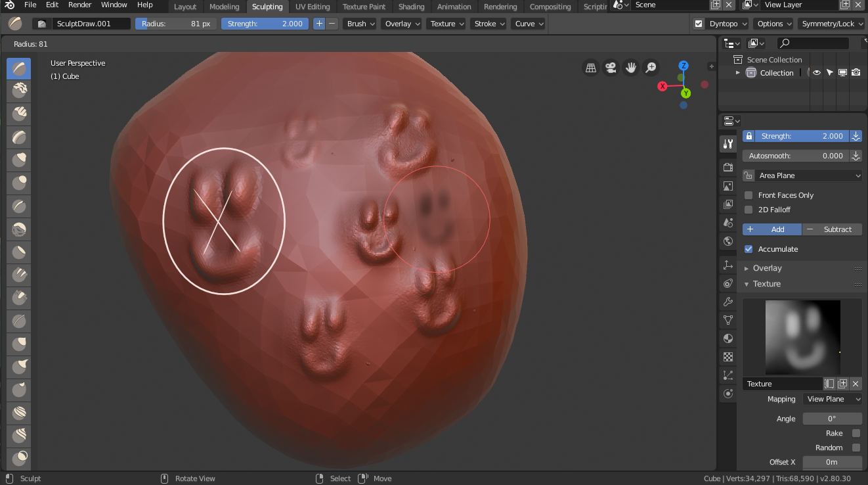
Task: Uncheck the Accumulate checkbox
Action: [749, 249]
